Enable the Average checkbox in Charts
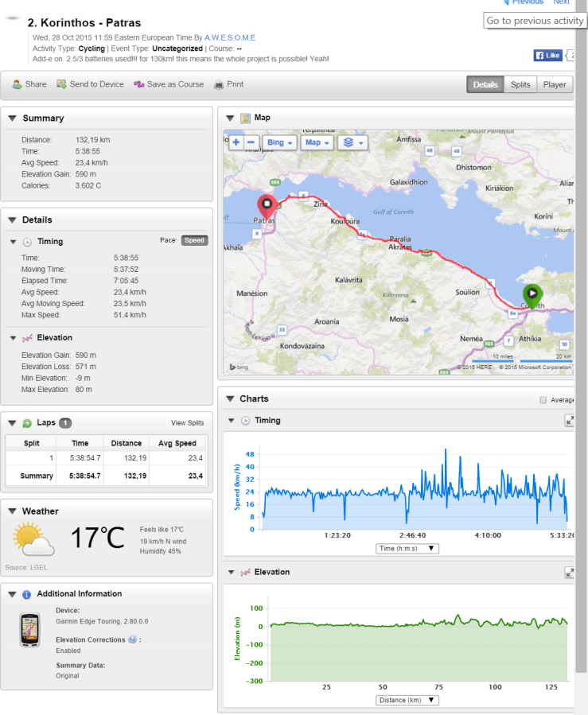This screenshot has height=715, width=588. click(x=543, y=400)
